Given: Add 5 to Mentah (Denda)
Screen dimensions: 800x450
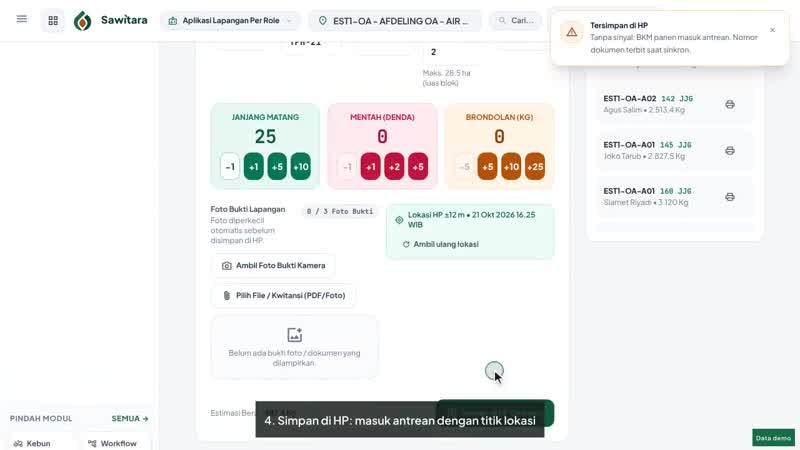Looking at the screenshot, I should point(418,167).
